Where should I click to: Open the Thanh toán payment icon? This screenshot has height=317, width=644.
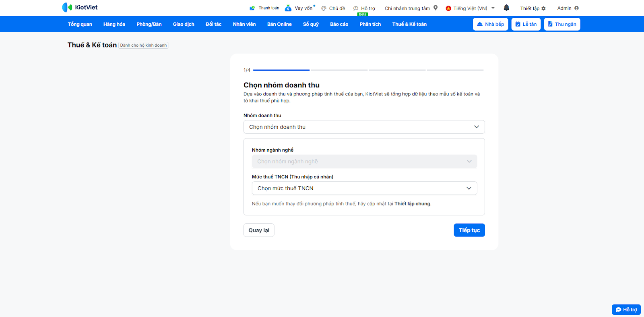252,8
